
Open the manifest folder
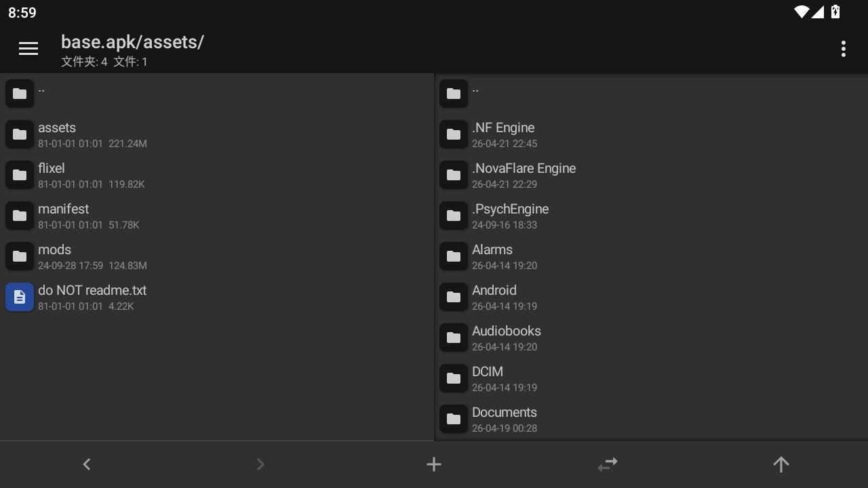tap(63, 216)
